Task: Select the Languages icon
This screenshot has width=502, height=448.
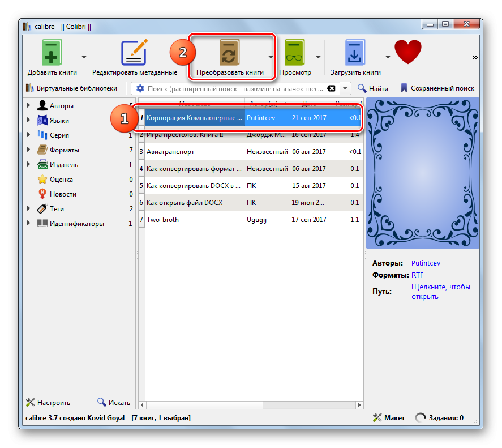Action: (x=42, y=120)
